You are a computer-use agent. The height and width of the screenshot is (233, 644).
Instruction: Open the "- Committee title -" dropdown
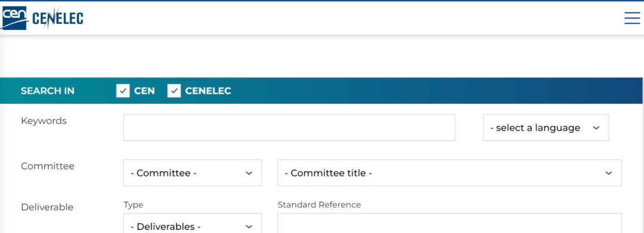click(450, 173)
